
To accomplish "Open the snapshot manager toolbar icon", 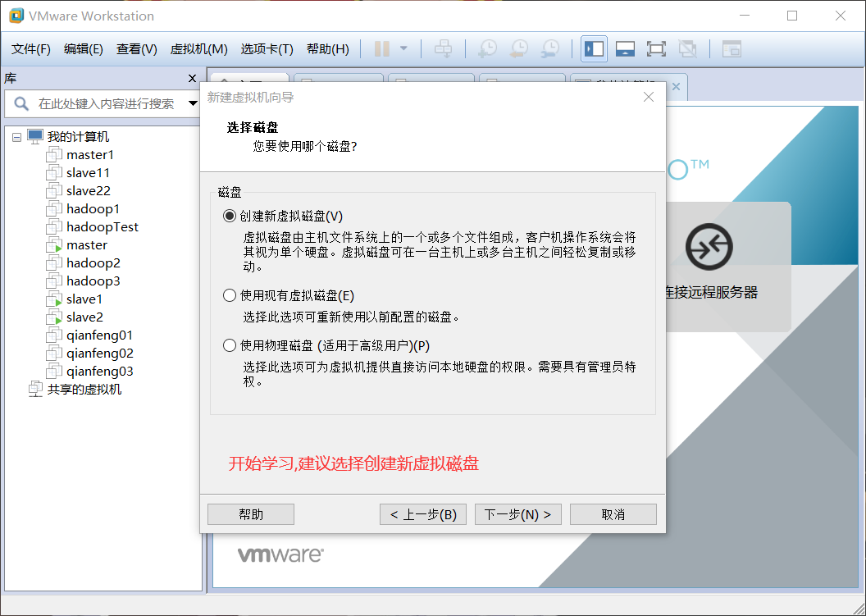I will pos(550,48).
